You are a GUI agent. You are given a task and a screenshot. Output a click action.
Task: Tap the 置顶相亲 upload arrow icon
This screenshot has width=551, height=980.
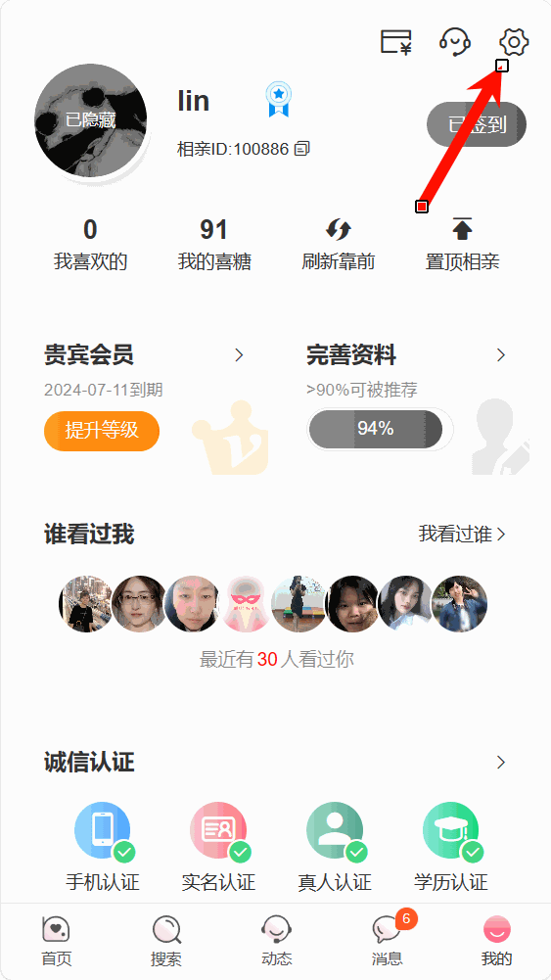[462, 229]
